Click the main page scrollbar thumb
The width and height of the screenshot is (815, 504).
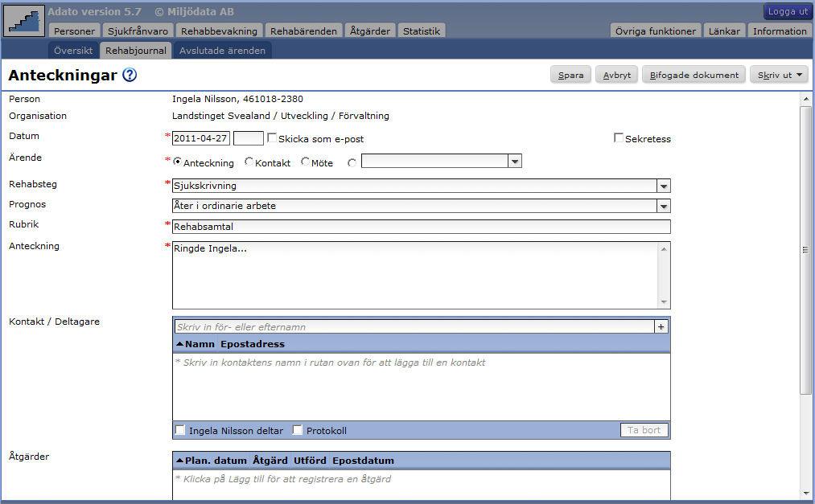tap(805, 250)
